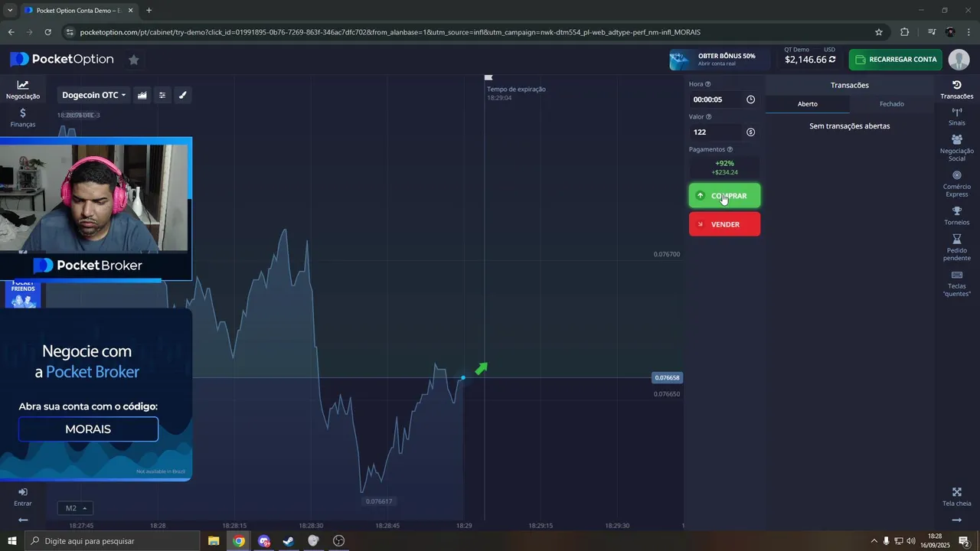980x551 pixels.
Task: Open the user profile avatar
Action: [959, 60]
